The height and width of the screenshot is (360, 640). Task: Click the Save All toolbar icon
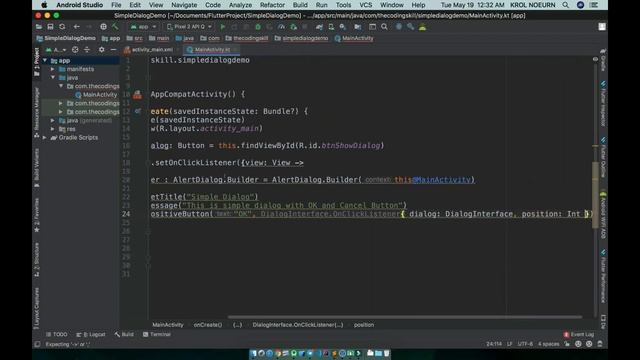coord(50,27)
